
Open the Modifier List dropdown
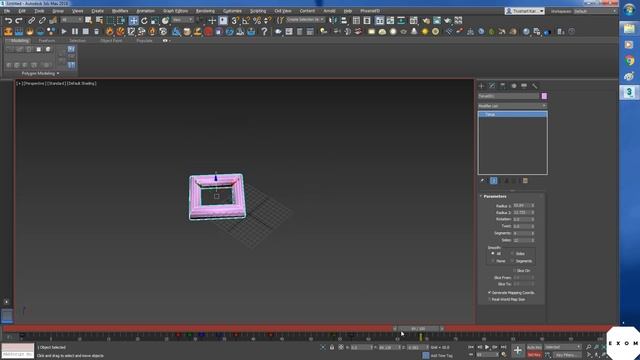(x=512, y=106)
